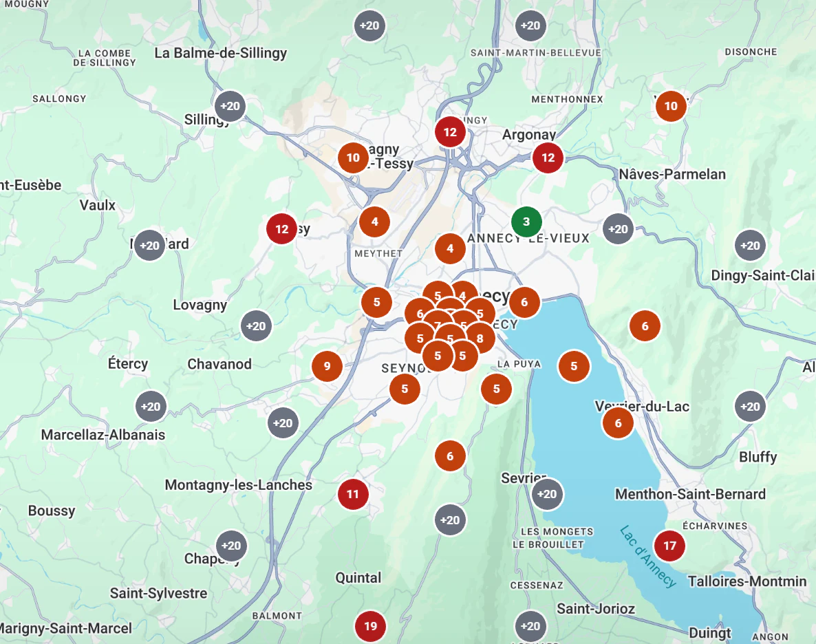Select the Bluffy village label
The width and height of the screenshot is (816, 644).
758,457
